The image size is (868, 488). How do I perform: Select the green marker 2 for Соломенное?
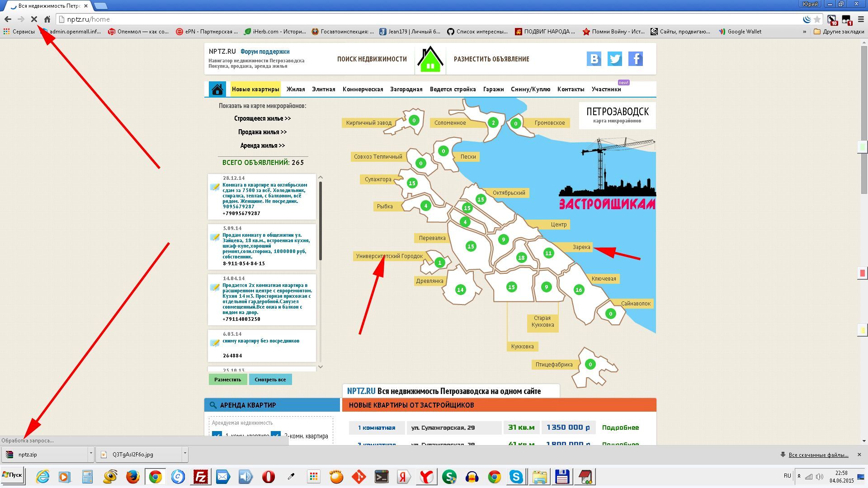(493, 122)
